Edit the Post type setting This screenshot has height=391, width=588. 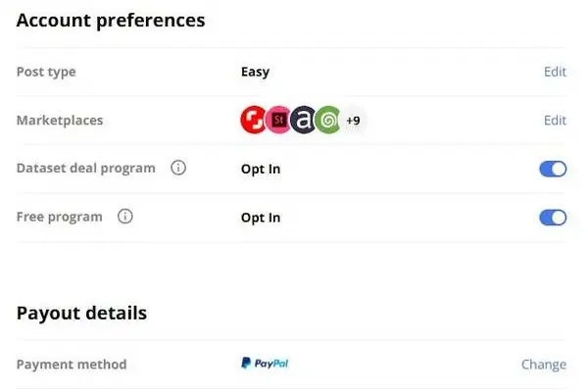555,72
